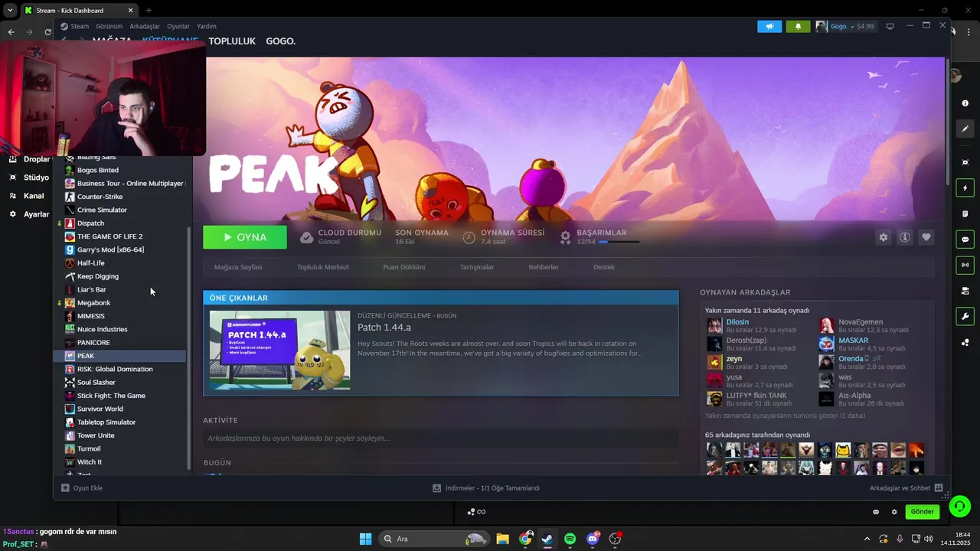Click the Kick sidebar lightning bolt icon

point(965,188)
